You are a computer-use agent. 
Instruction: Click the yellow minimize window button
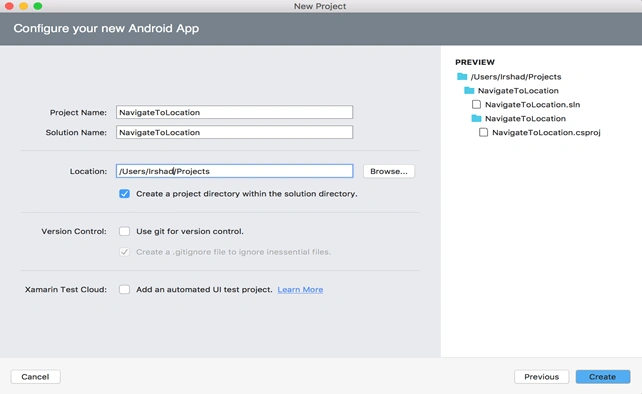point(23,6)
